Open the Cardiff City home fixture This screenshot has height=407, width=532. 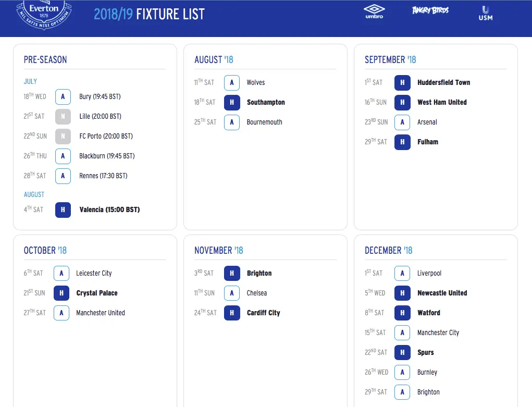click(x=263, y=313)
